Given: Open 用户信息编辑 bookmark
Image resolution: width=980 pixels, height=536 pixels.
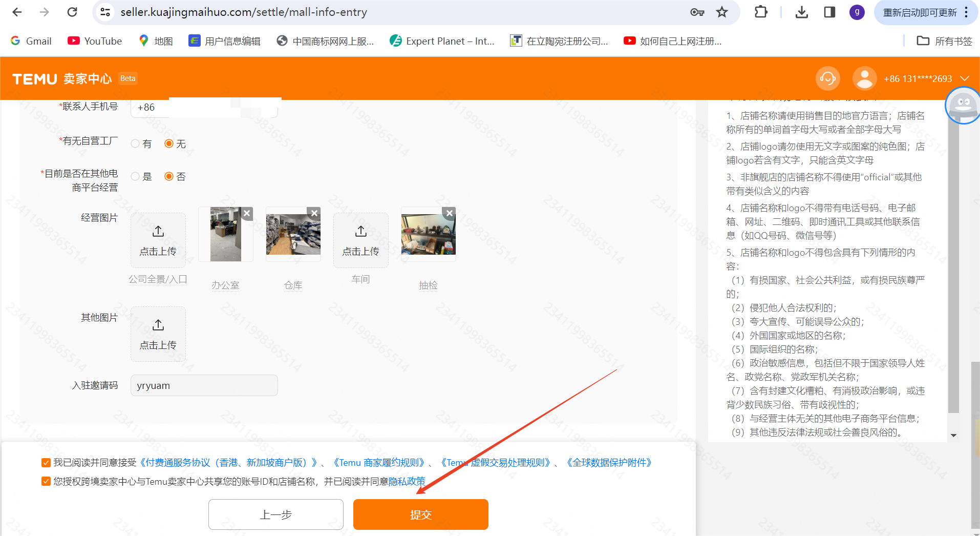Looking at the screenshot, I should pos(225,41).
